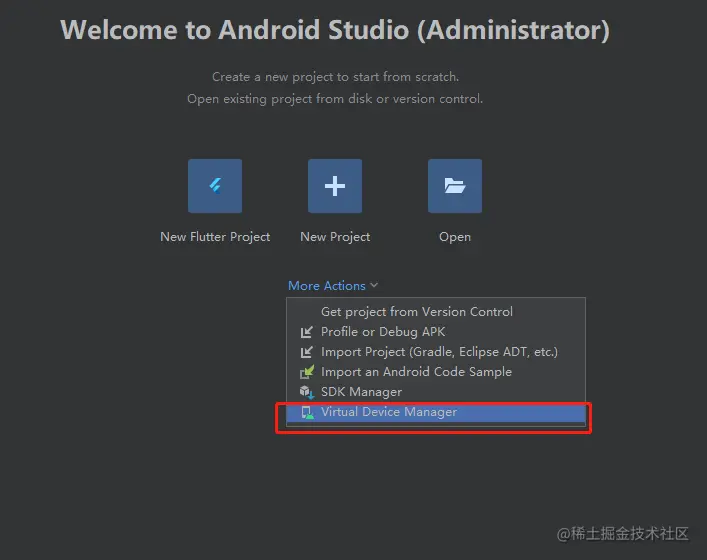This screenshot has height=560, width=707.
Task: Collapse the More Actions dropdown
Action: point(333,285)
